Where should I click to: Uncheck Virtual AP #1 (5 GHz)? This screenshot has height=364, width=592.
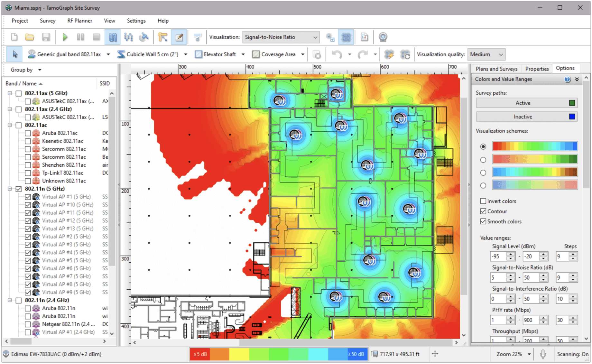[28, 197]
